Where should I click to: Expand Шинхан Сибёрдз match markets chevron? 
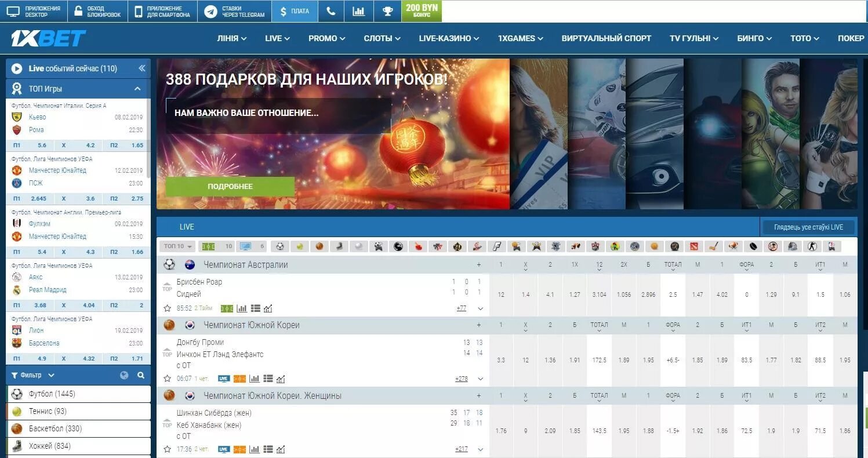(x=480, y=449)
